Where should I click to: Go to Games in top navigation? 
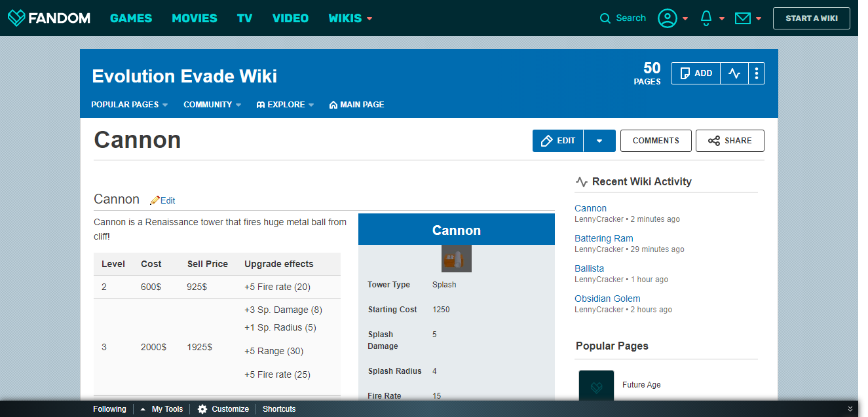tap(131, 18)
